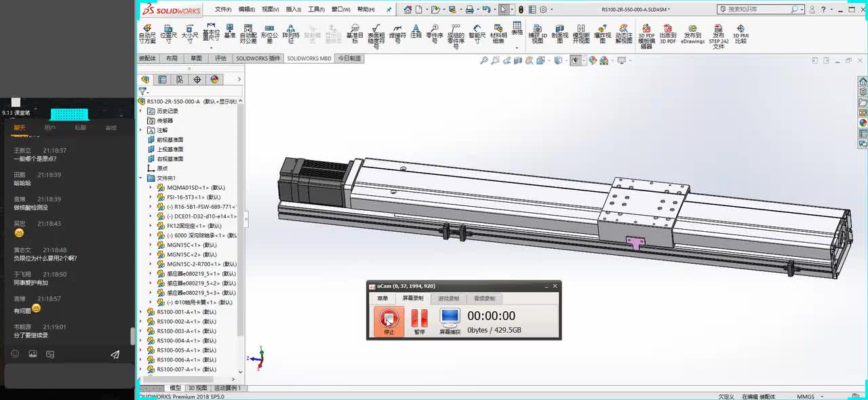Select 大小尺寸 (Size Dimension) tool
This screenshot has width=868, height=400.
tap(191, 34)
